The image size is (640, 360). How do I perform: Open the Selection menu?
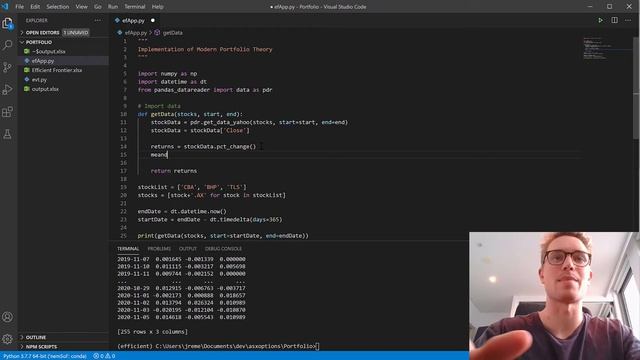[58, 7]
